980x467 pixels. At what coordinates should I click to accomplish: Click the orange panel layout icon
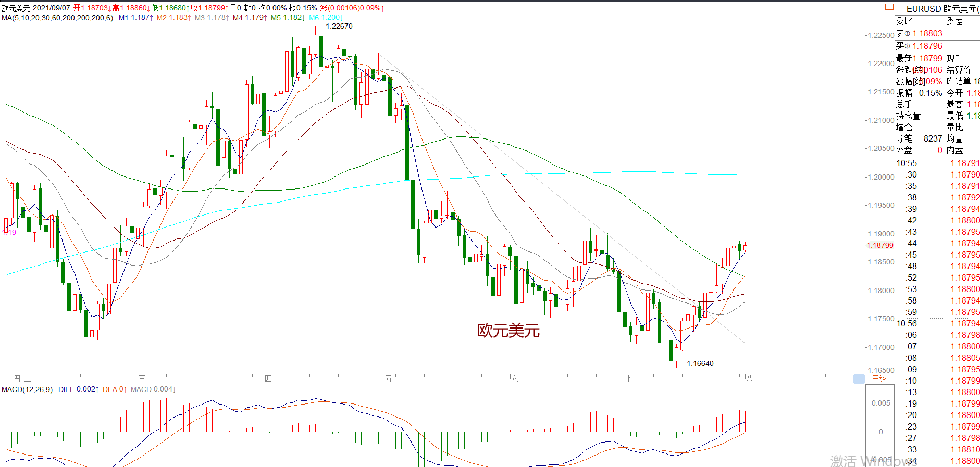pos(889,7)
